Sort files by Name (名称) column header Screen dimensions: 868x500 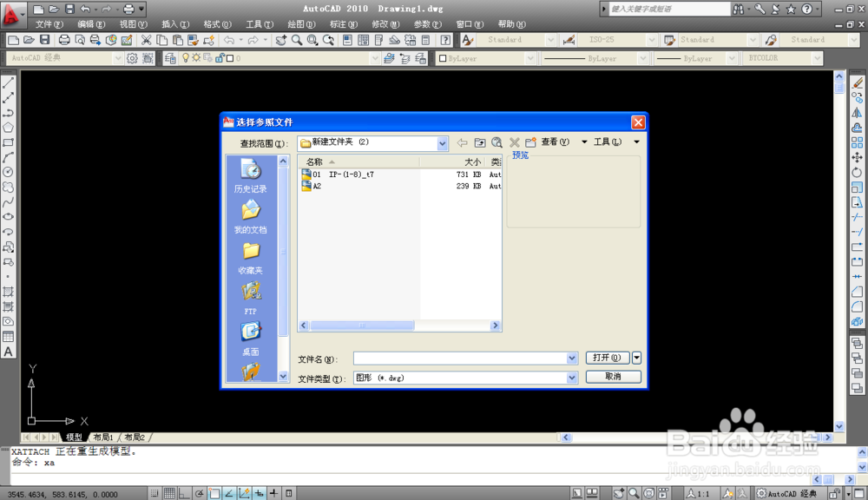click(358, 161)
